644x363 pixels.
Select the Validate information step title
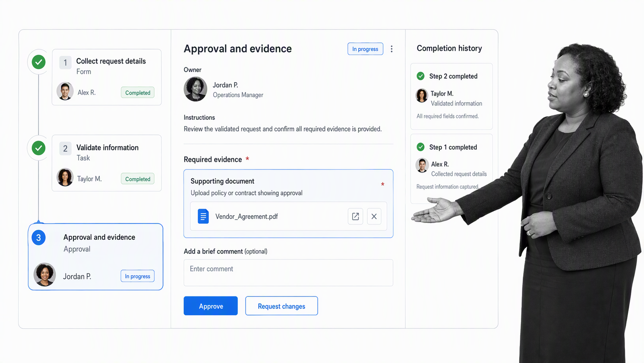pyautogui.click(x=107, y=148)
